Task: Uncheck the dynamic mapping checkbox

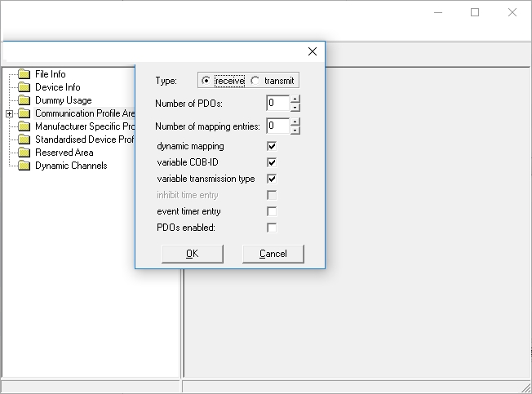Action: 272,146
